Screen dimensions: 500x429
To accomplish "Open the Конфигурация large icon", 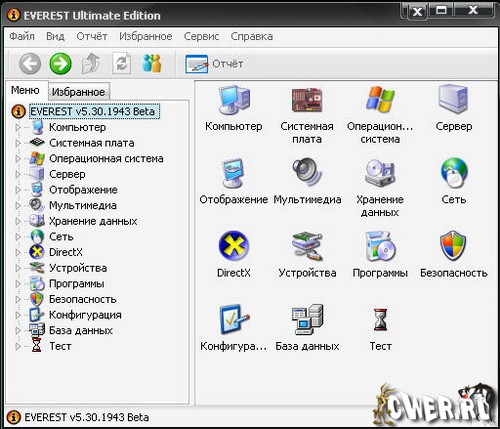I will pyautogui.click(x=234, y=319).
